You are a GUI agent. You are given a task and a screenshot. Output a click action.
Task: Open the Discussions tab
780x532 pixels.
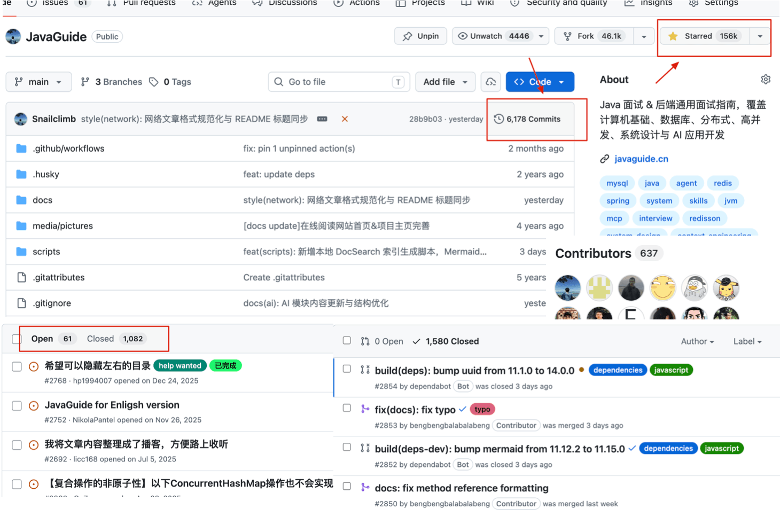pos(285,3)
